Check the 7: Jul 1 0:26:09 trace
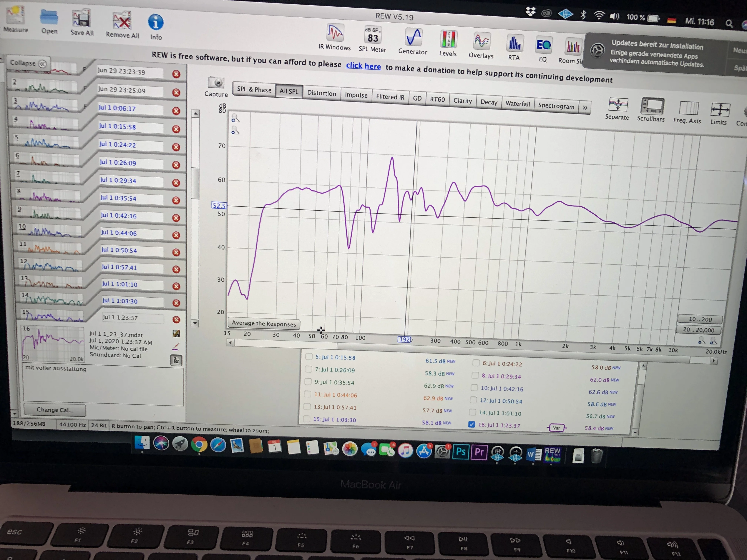The height and width of the screenshot is (560, 747). 308,369
